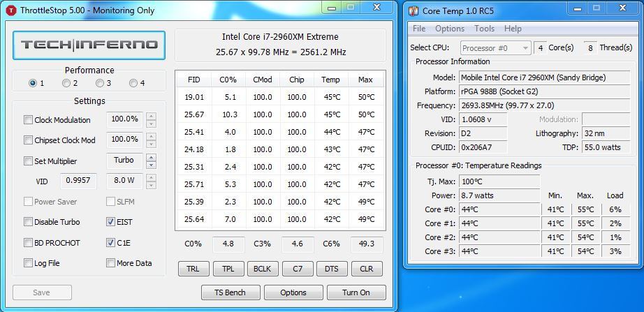The height and width of the screenshot is (312, 644).
Task: Decrease Set Multiplier with down arrow
Action: click(152, 165)
